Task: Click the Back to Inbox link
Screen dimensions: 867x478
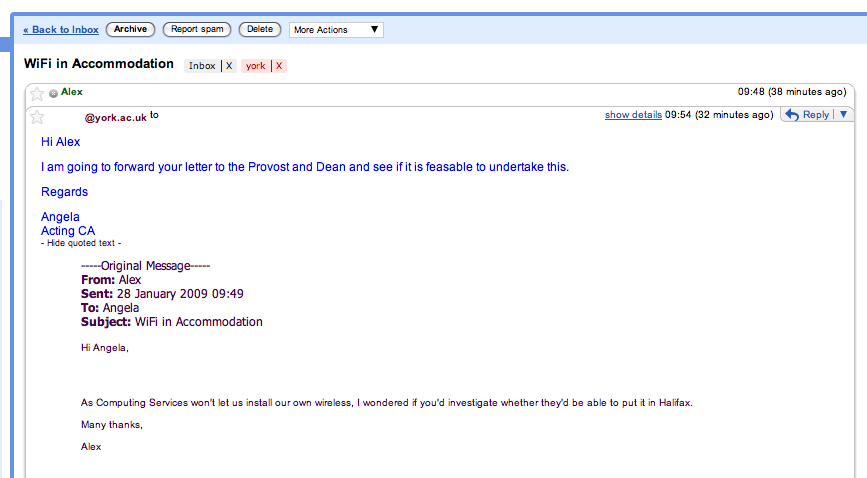Action: tap(61, 30)
